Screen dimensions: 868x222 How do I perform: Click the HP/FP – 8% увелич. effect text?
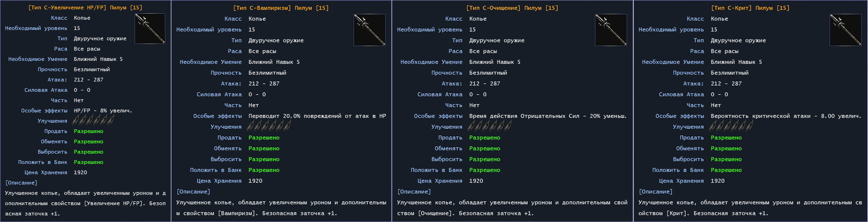[x=103, y=111]
